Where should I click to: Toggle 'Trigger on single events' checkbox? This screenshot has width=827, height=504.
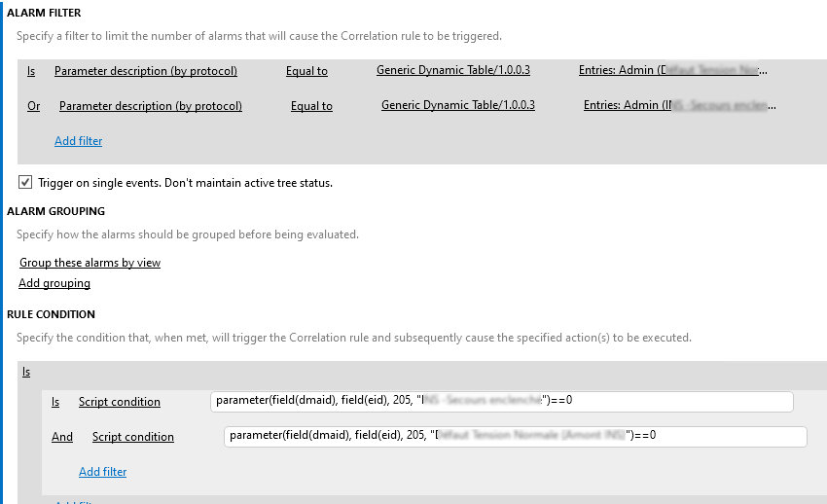(24, 182)
